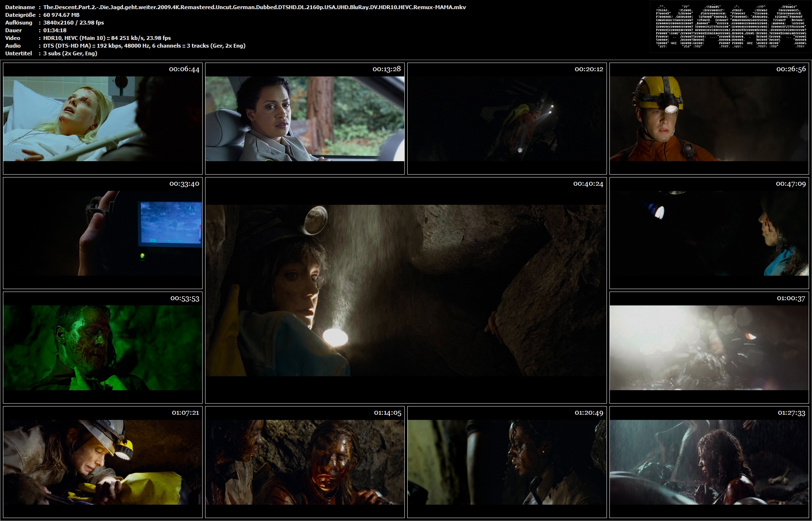Open the thumbnail stamped 01:27:33
This screenshot has height=521, width=812.
tap(709, 462)
